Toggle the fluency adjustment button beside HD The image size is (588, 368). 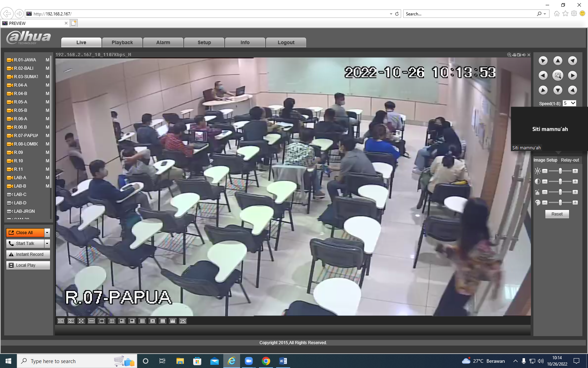pos(71,321)
